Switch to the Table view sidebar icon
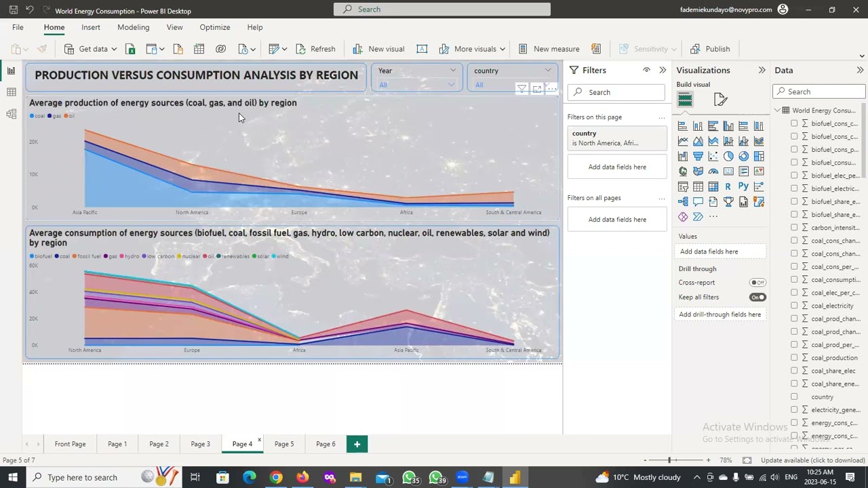Image resolution: width=868 pixels, height=488 pixels. [11, 92]
